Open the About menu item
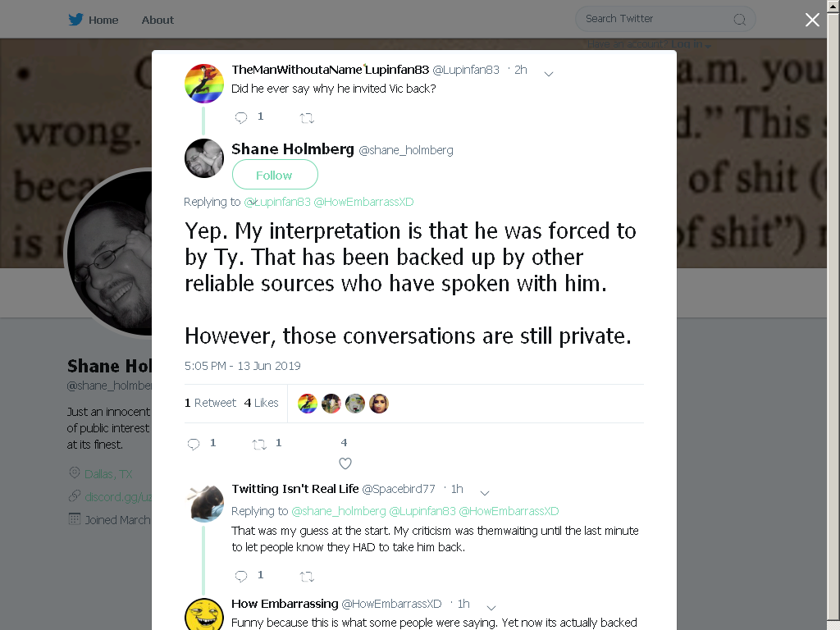Screen dimensions: 840x630 pyautogui.click(x=157, y=20)
